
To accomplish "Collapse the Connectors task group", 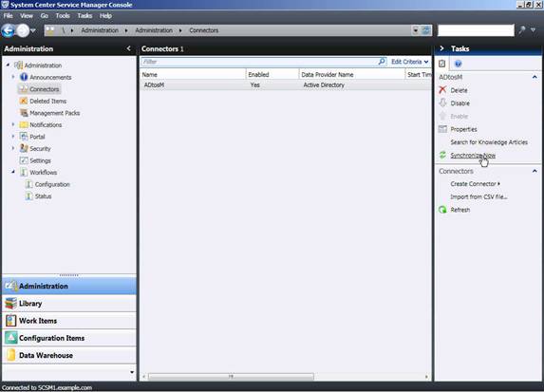I will [535, 171].
